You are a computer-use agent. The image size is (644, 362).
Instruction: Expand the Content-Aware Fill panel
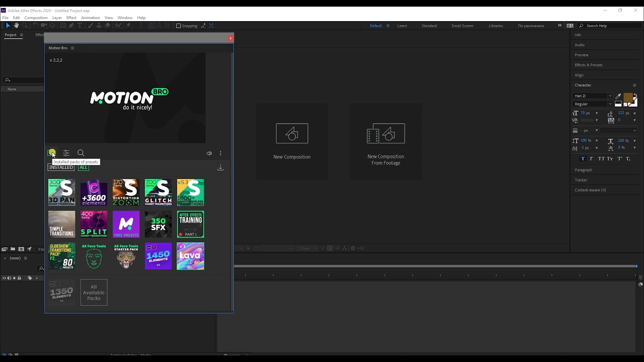(x=590, y=190)
